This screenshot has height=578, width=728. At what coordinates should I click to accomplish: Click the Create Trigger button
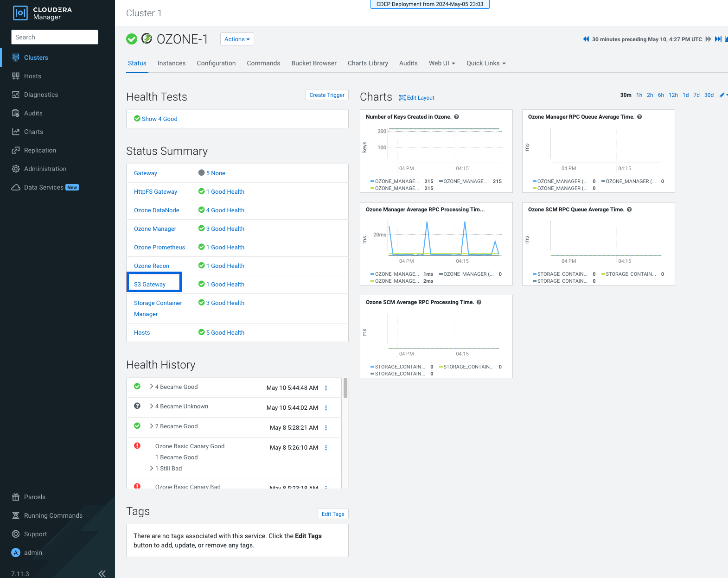(x=327, y=95)
